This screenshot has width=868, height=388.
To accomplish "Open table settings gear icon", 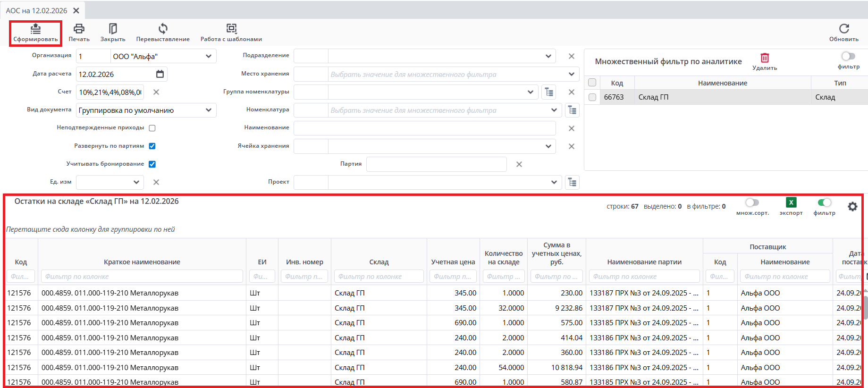I will click(x=852, y=207).
